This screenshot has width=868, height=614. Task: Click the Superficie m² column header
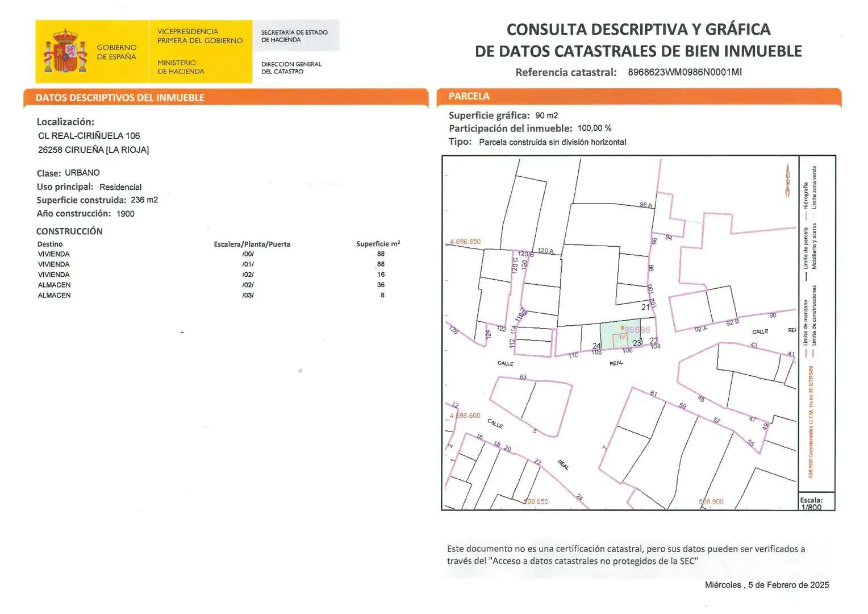click(x=378, y=244)
